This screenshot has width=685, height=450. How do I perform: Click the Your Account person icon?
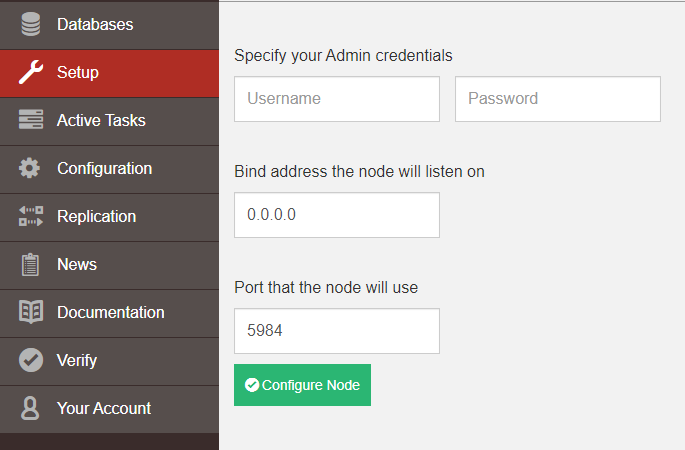[x=31, y=408]
